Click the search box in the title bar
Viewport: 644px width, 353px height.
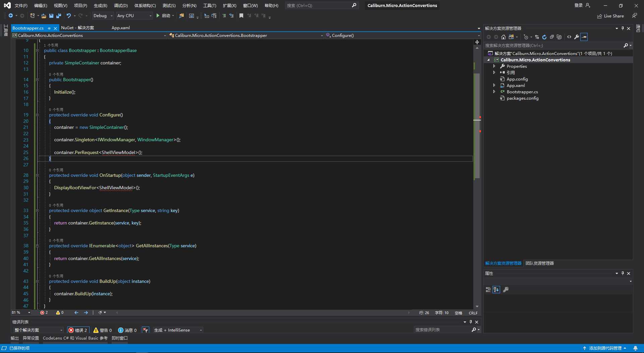[x=321, y=6]
